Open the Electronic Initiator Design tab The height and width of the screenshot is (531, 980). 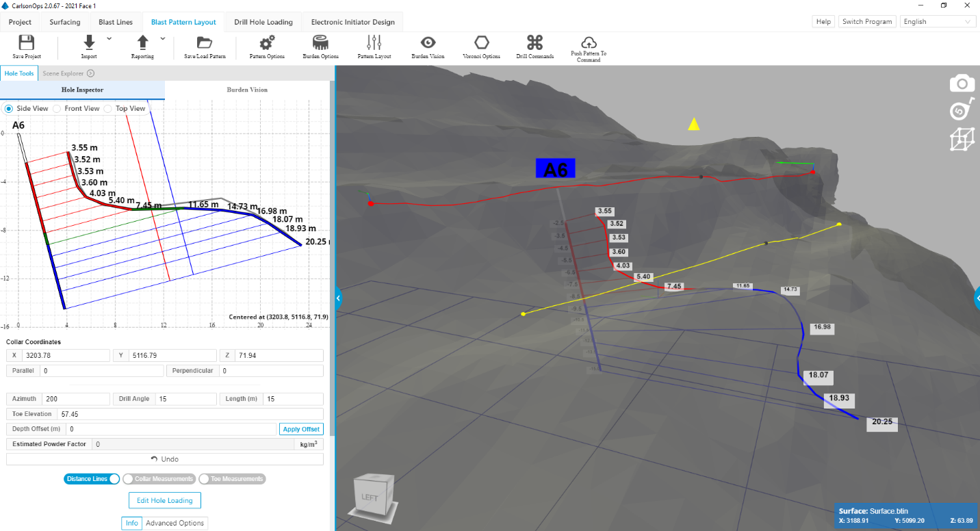pyautogui.click(x=352, y=22)
